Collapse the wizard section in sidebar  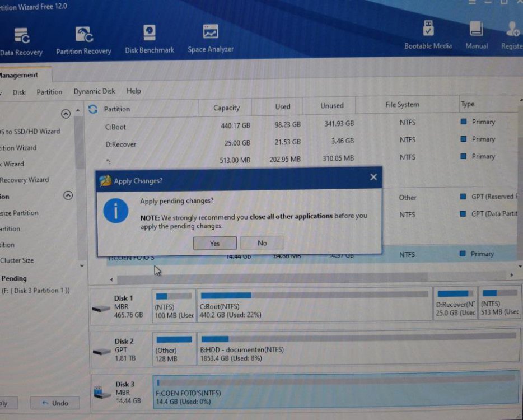pyautogui.click(x=66, y=114)
